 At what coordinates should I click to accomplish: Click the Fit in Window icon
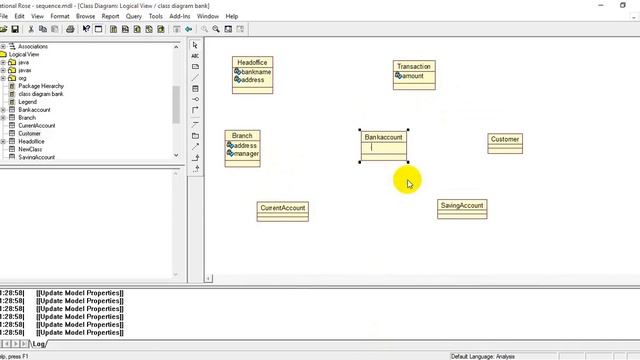pyautogui.click(x=228, y=29)
